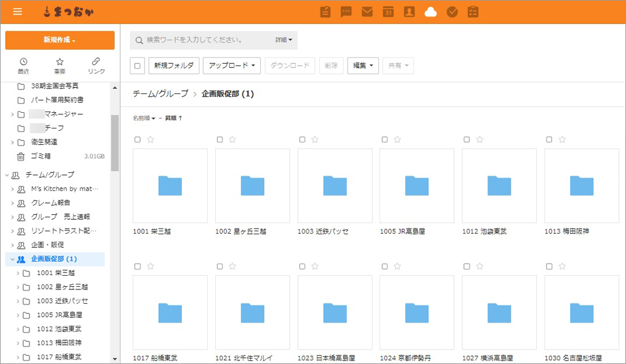Expand the 新規作成 dropdown button
Screen dimensions: 626x364
tap(60, 40)
